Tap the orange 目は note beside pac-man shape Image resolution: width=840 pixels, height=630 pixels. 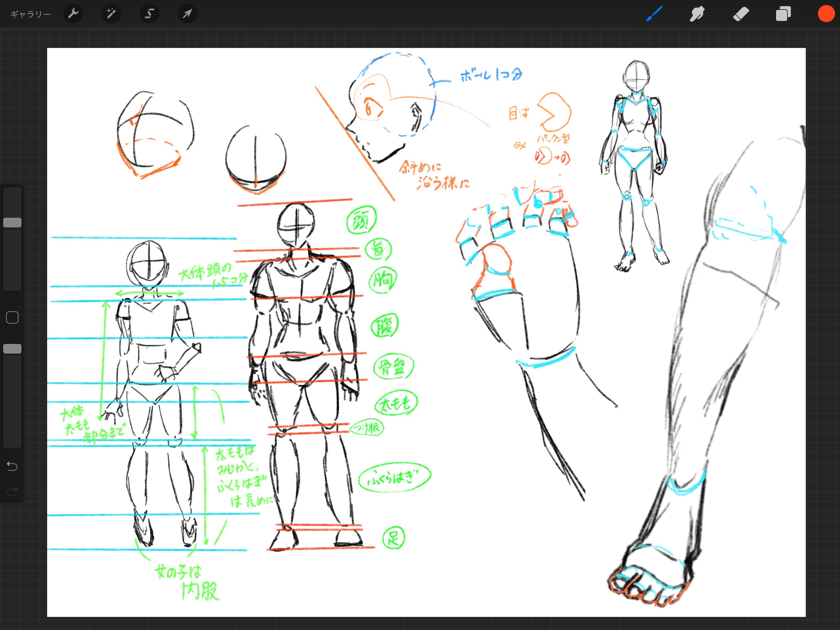point(519,113)
